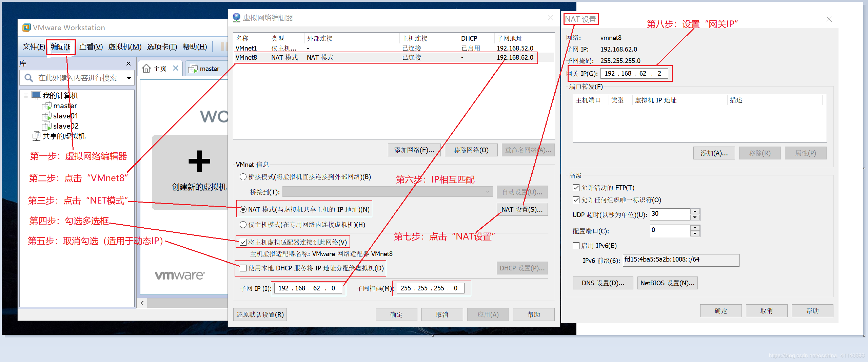This screenshot has height=362, width=868.
Task: Select NAT 模式 radio button
Action: coord(243,209)
